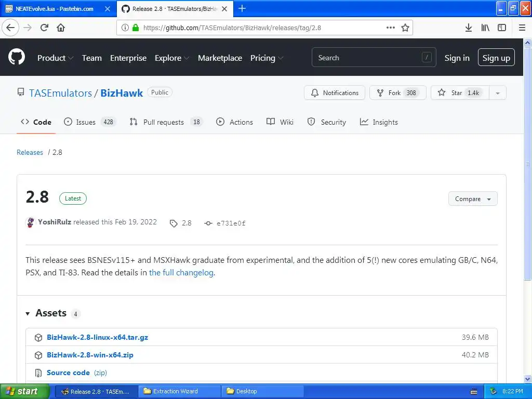
Task: Bookmark this page with the star icon
Action: tap(405, 28)
